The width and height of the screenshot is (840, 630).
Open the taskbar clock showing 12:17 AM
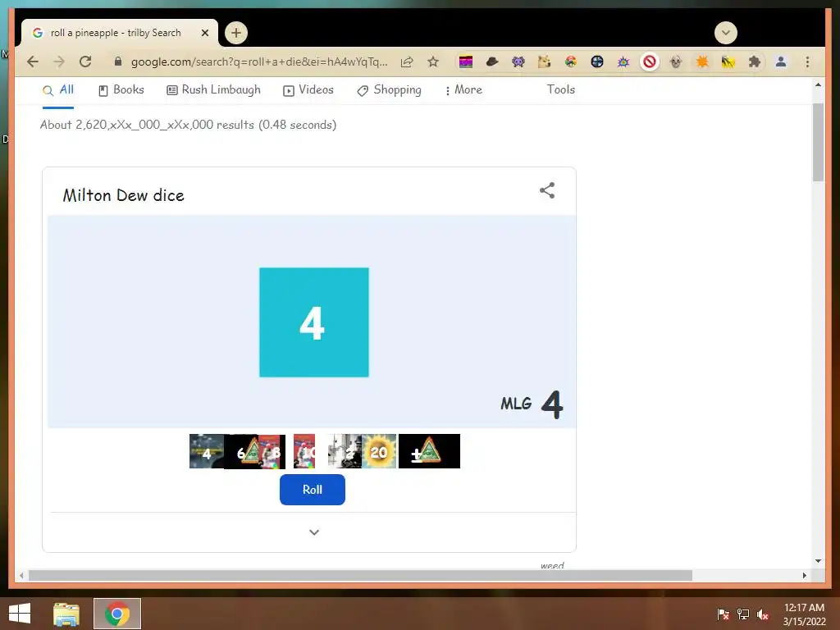(804, 614)
